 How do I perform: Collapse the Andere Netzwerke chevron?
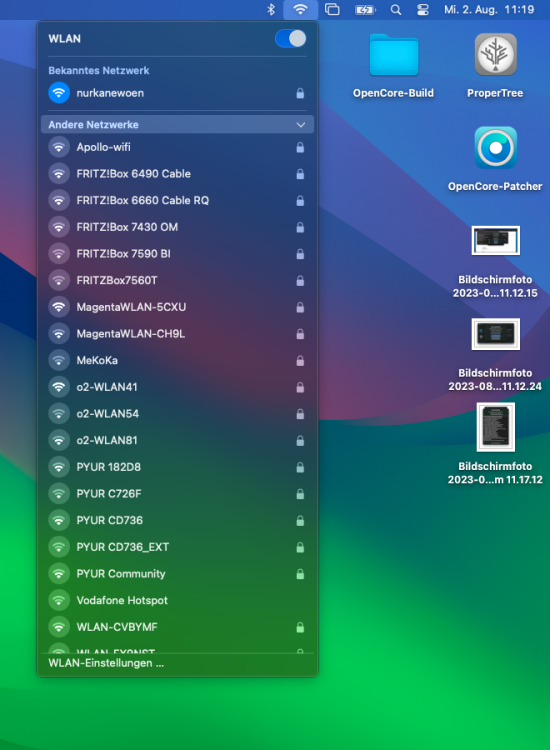tap(300, 125)
